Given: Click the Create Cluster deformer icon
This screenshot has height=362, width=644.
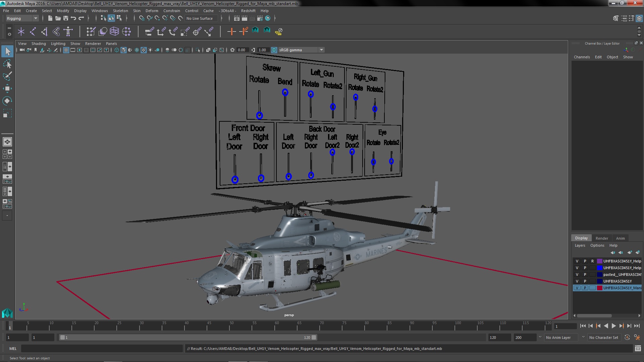Looking at the screenshot, I should click(x=126, y=32).
